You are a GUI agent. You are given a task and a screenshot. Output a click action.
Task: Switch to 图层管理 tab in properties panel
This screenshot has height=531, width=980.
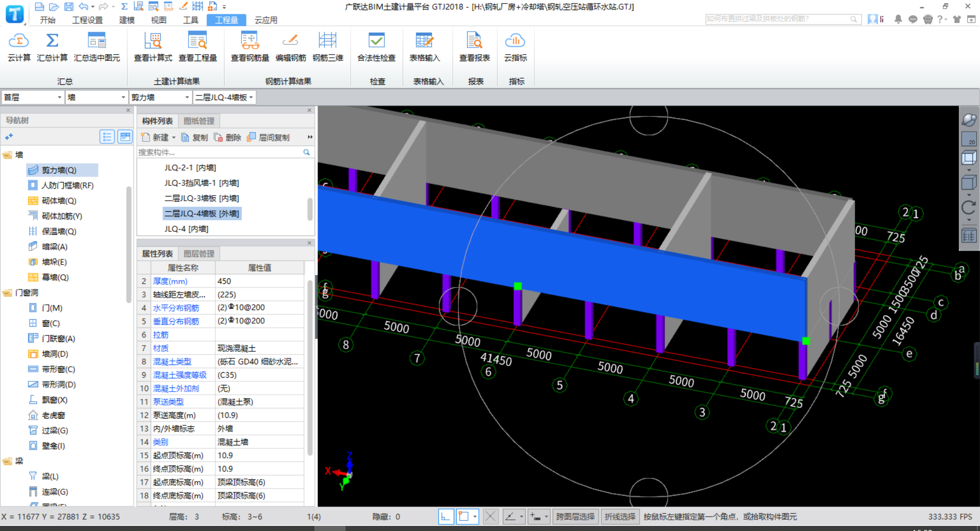[x=199, y=254]
